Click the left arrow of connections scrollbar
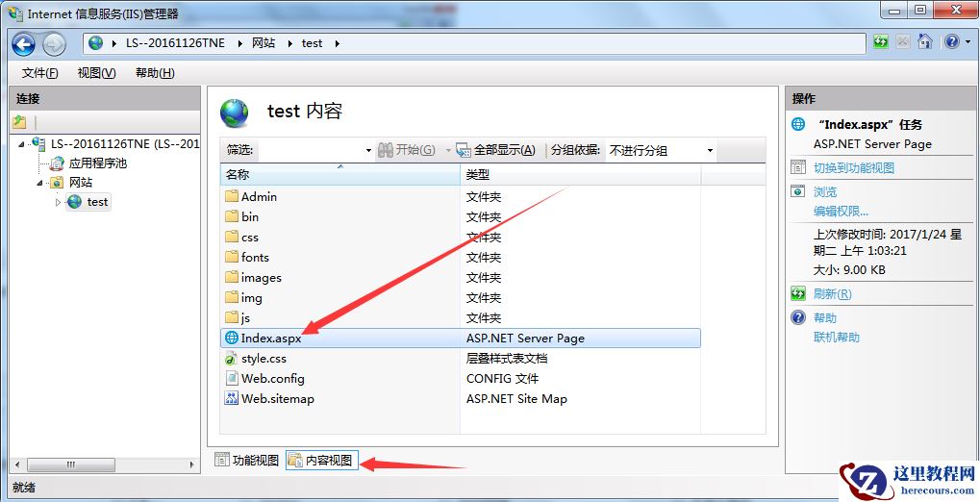 (17, 465)
